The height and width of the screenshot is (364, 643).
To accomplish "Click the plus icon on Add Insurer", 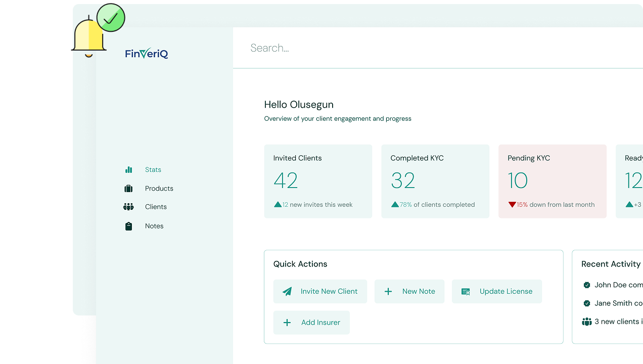I will tap(287, 323).
